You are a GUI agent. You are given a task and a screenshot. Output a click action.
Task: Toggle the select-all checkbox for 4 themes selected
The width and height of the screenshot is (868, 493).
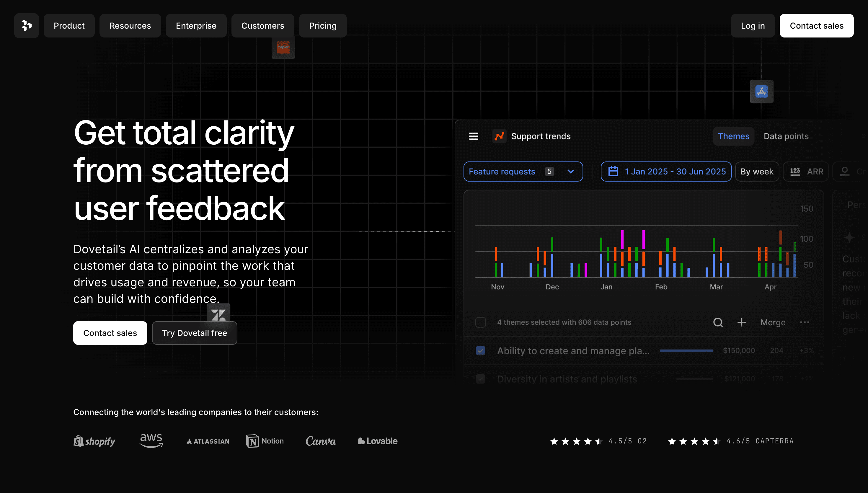(x=480, y=322)
